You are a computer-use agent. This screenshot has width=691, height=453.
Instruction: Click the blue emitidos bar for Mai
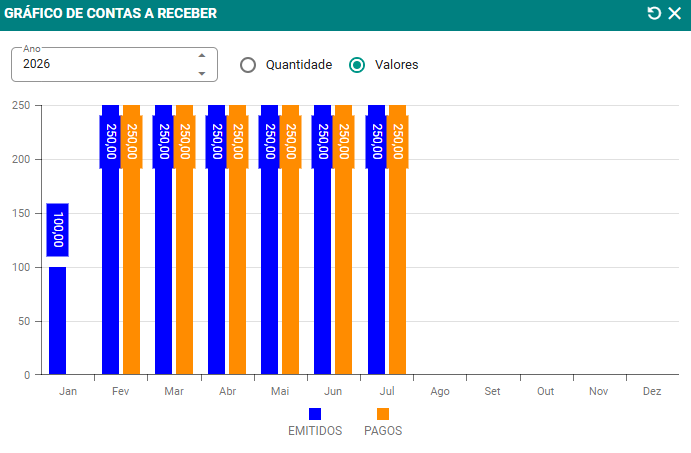point(270,280)
